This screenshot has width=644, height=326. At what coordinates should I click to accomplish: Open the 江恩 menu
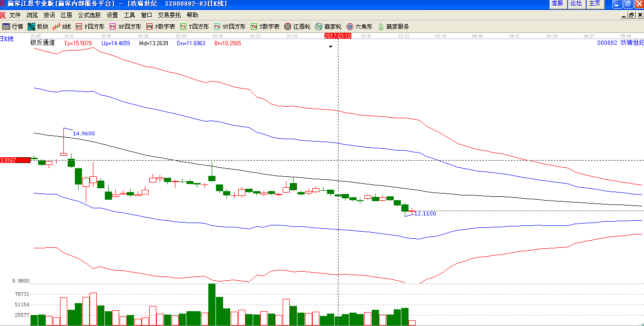tap(66, 15)
